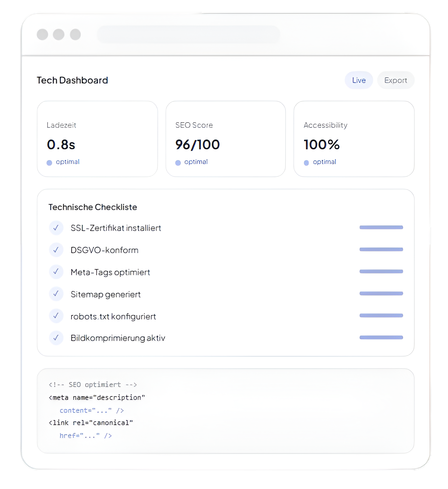Click the first gray window control dot
Screen dimensions: 448x489
[x=42, y=34]
